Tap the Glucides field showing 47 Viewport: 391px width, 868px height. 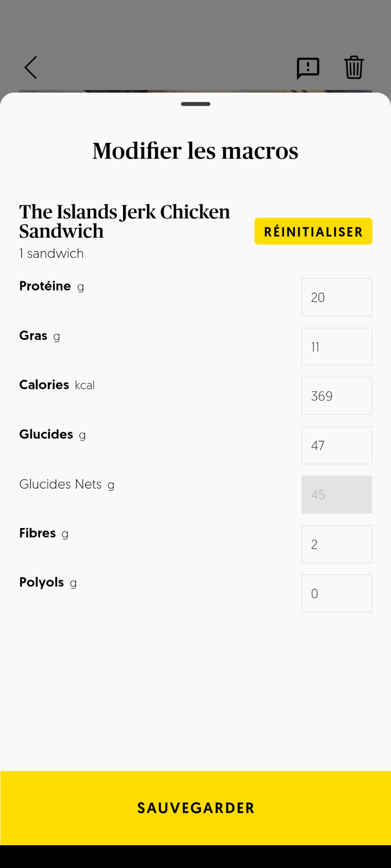point(337,445)
